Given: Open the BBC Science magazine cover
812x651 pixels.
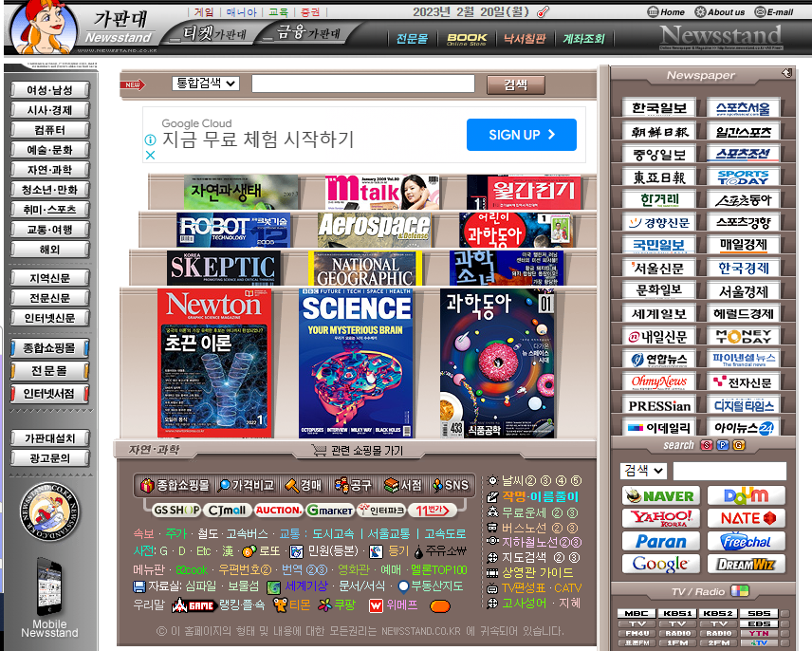Looking at the screenshot, I should coord(357,363).
